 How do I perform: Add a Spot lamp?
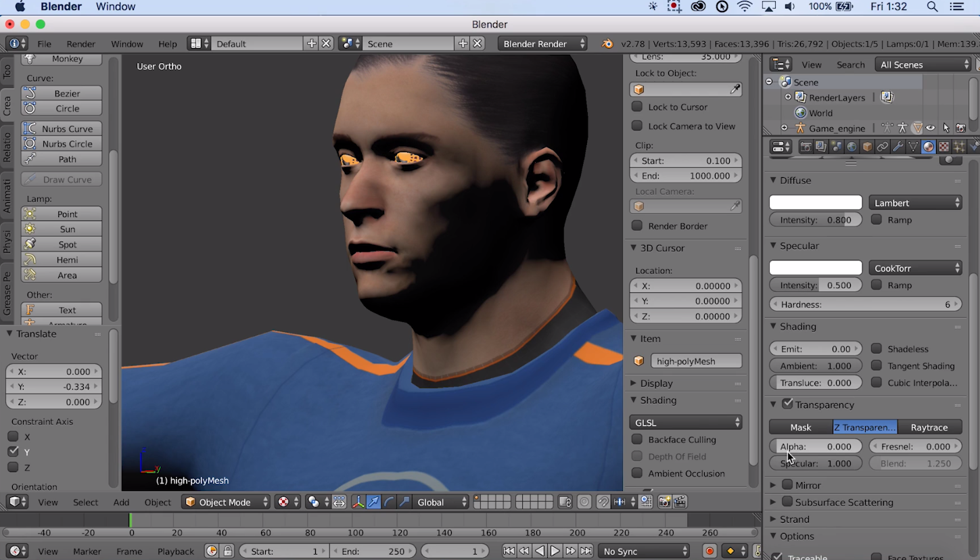[x=62, y=244]
